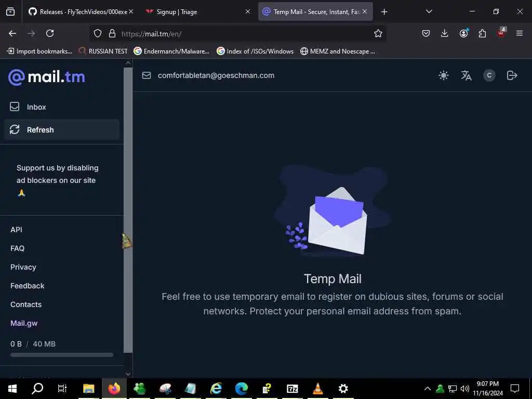This screenshot has height=399, width=532.
Task: Open the Windows Start menu
Action: click(12, 389)
